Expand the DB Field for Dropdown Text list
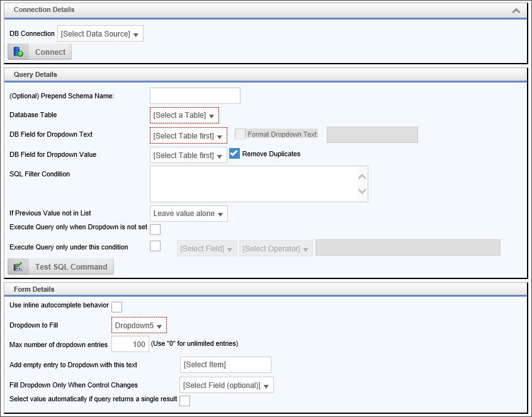Screen dimensions: 532x417 click(188, 136)
